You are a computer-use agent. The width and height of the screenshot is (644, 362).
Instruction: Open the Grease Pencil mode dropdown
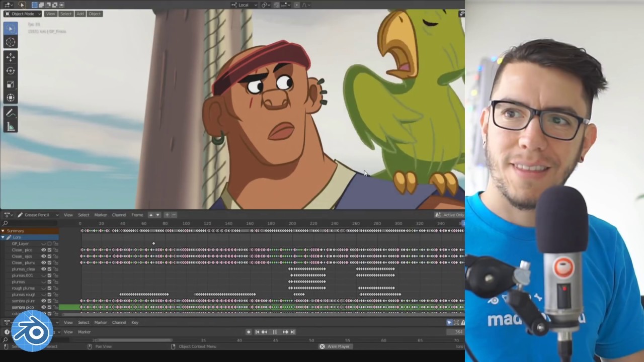coord(38,215)
